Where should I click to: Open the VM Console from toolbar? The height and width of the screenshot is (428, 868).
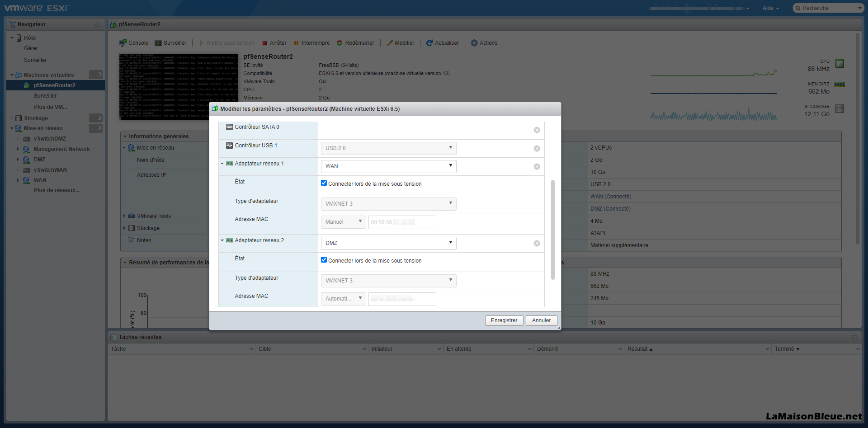tap(134, 43)
